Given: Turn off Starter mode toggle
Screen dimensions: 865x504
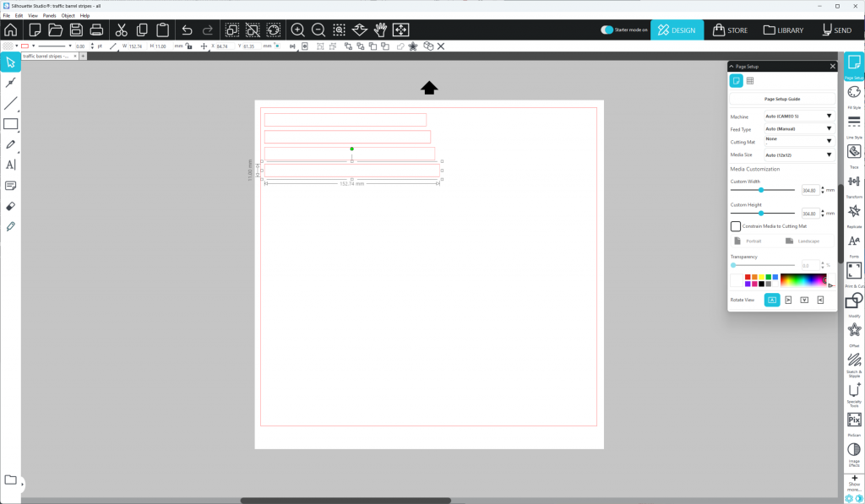Looking at the screenshot, I should pyautogui.click(x=607, y=30).
